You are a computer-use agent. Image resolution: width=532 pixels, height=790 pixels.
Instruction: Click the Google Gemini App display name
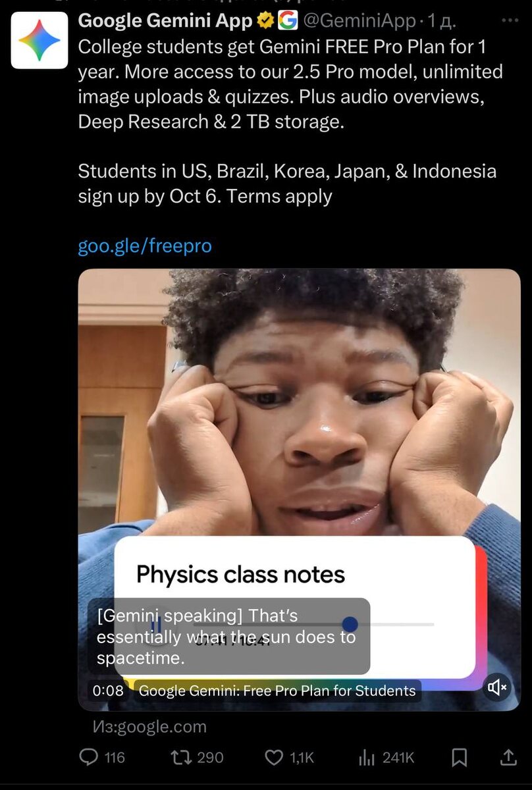point(165,21)
